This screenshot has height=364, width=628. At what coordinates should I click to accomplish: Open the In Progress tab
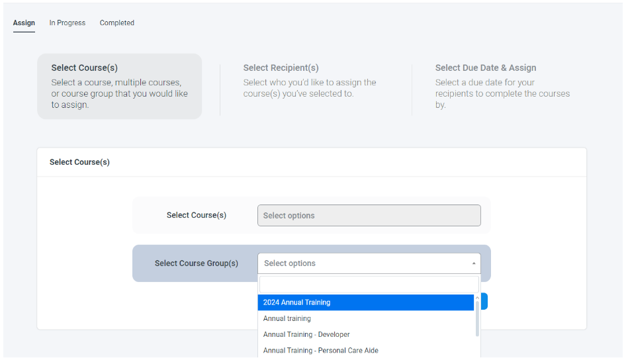[67, 23]
